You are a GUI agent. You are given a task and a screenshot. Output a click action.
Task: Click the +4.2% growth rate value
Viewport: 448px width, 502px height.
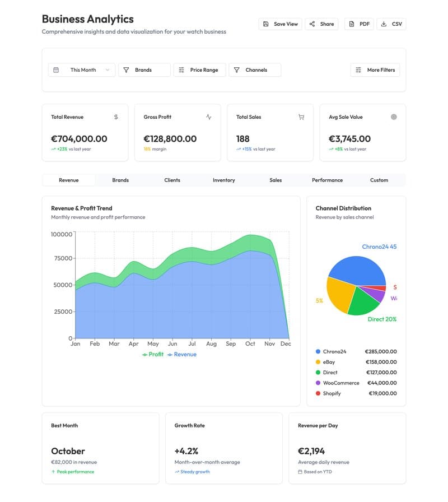tap(186, 452)
